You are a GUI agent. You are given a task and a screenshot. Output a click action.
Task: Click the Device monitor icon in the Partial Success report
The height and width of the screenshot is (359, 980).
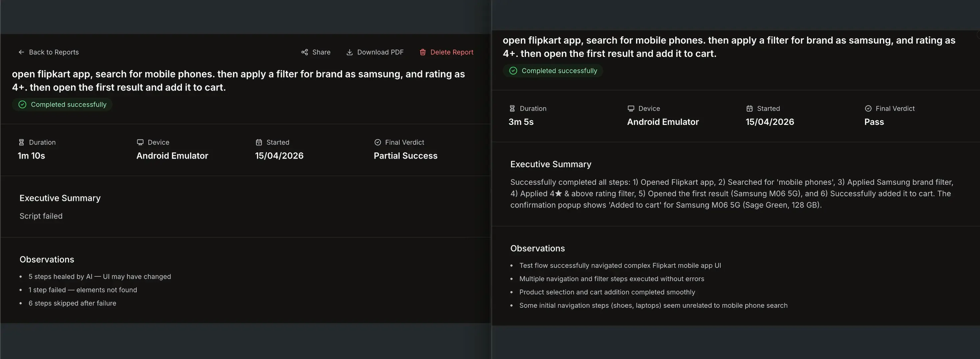click(x=140, y=142)
